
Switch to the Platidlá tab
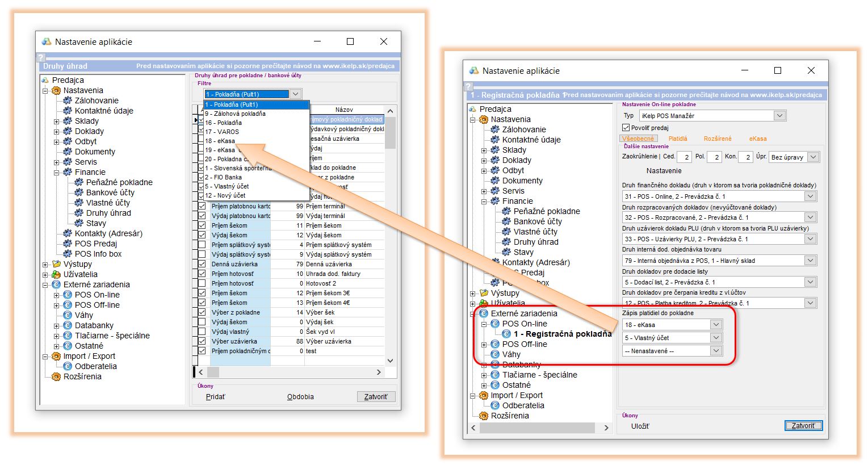point(677,139)
